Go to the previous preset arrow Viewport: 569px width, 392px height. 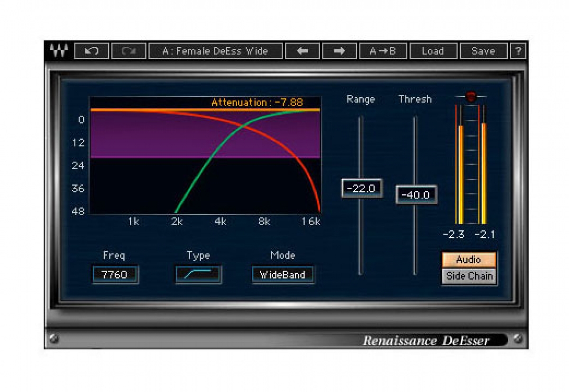click(x=302, y=51)
